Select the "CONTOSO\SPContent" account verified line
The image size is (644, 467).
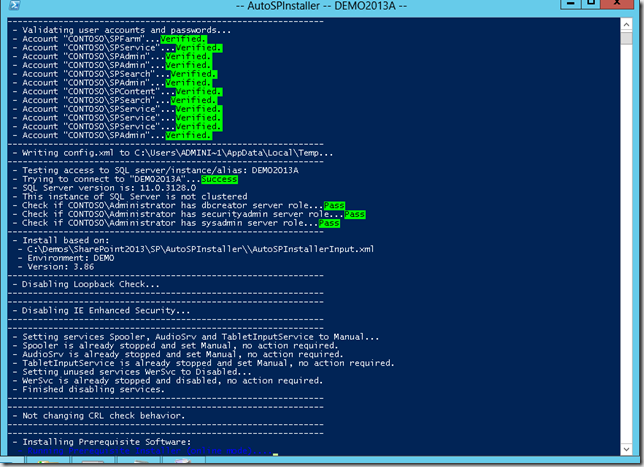117,92
